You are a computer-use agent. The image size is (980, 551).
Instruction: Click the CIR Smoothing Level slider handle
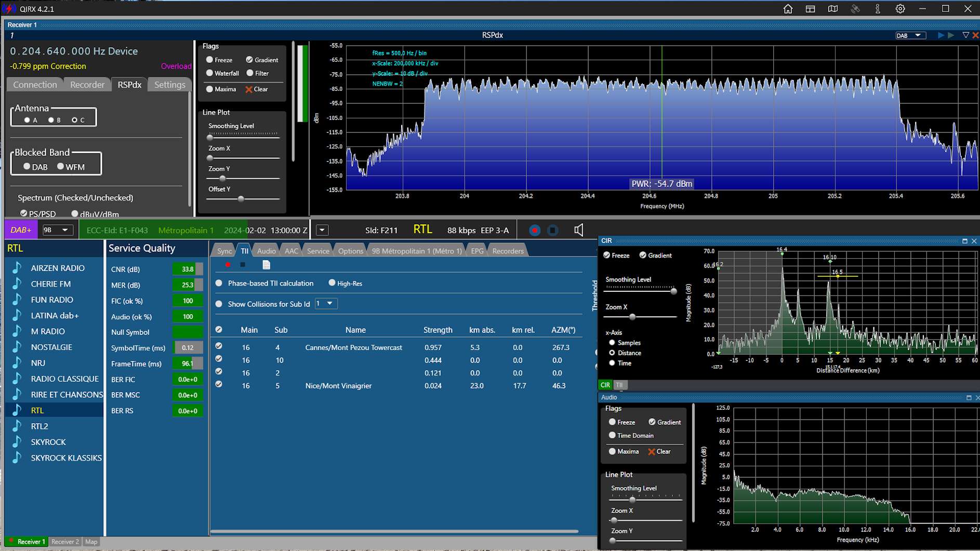tap(673, 291)
